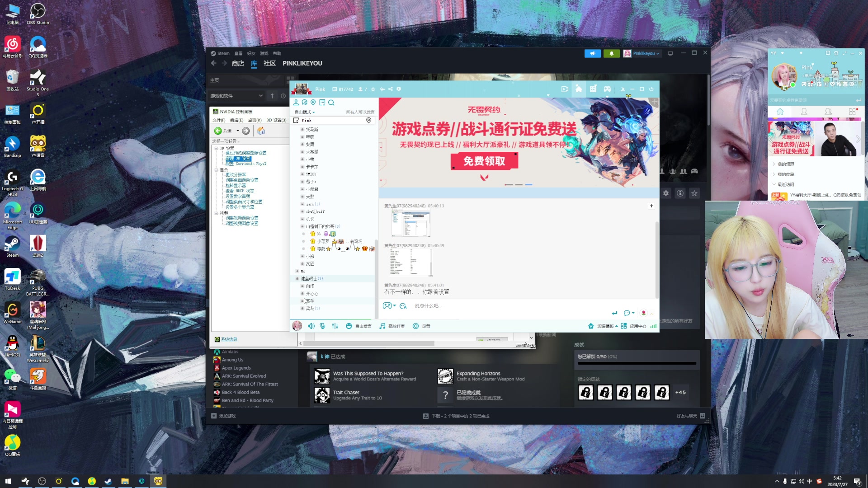The image size is (868, 488).
Task: Open 系统信息 link in NVIDIA panel
Action: point(229,339)
